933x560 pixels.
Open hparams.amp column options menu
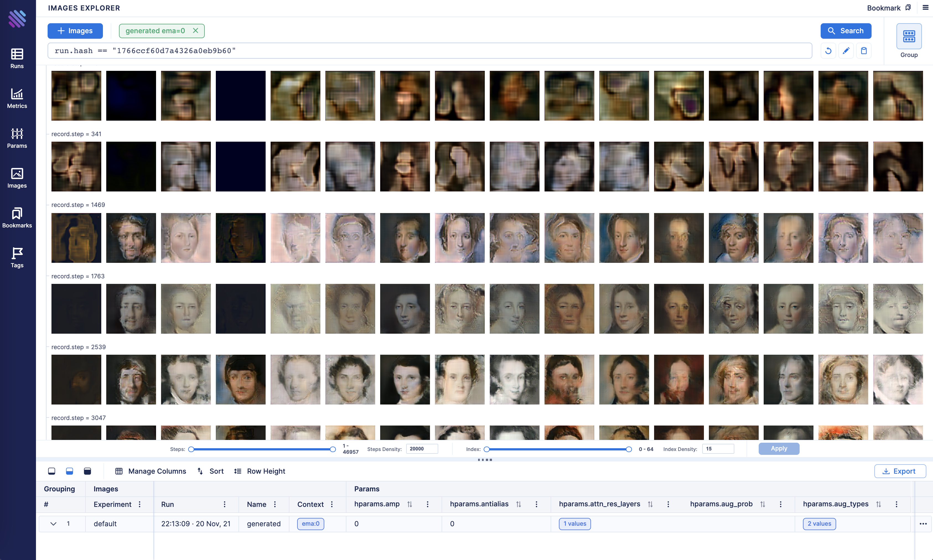427,504
